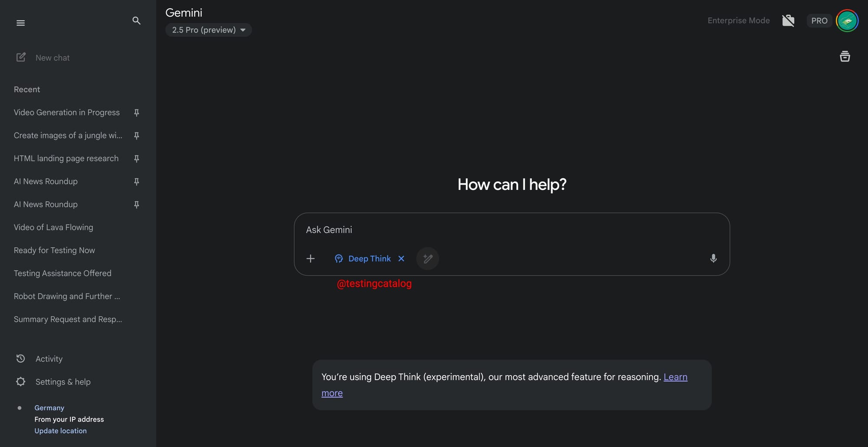Screen dimensions: 868x447
Task: Toggle the Deep Think mode chip
Action: (363, 258)
